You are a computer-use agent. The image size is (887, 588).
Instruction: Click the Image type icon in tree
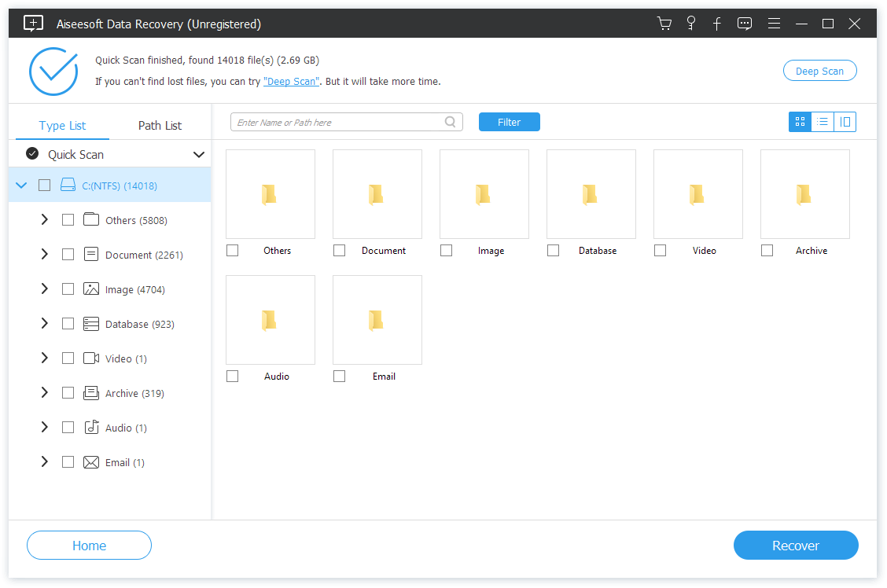[91, 289]
